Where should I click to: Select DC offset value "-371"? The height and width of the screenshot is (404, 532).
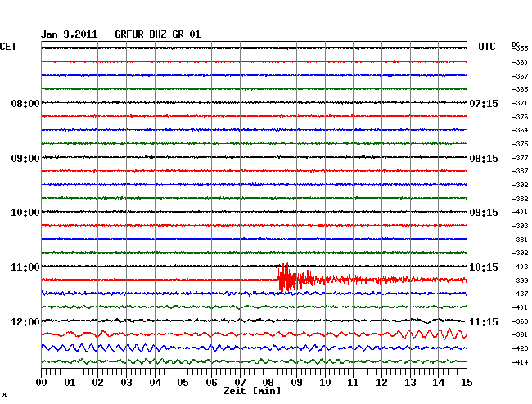pyautogui.click(x=520, y=103)
